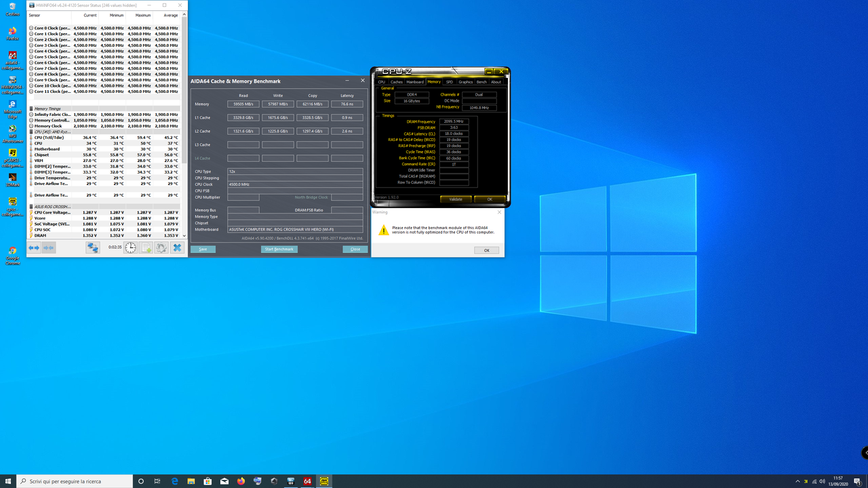
Task: Click the AIDA64 icon on the taskbar
Action: (307, 481)
